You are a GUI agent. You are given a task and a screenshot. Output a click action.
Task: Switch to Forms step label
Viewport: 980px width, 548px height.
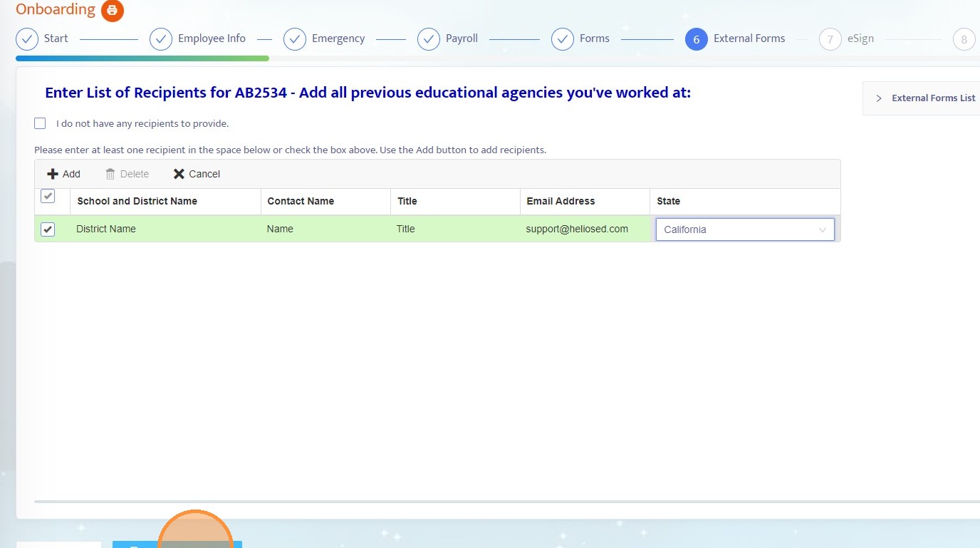point(595,38)
